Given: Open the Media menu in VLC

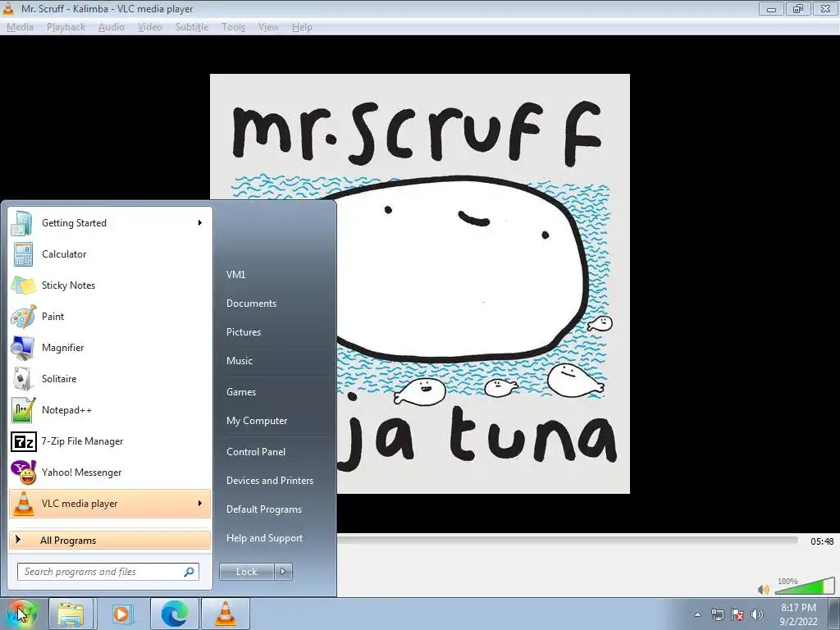Looking at the screenshot, I should [x=20, y=27].
